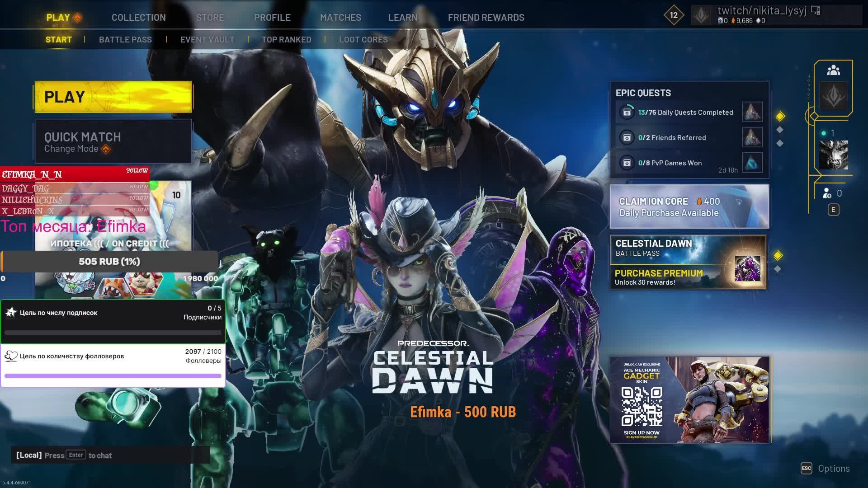
Task: Click the monitor icon next to the username
Action: (x=816, y=10)
